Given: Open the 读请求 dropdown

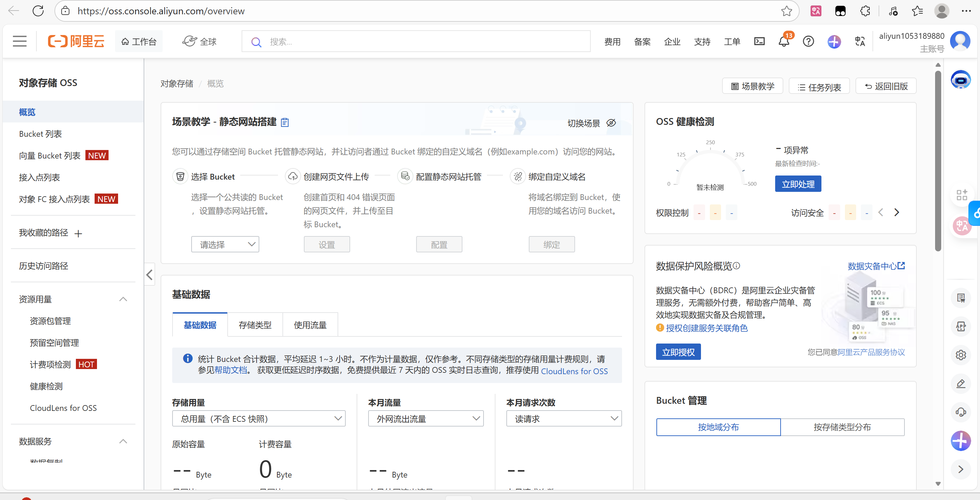Looking at the screenshot, I should click(564, 418).
